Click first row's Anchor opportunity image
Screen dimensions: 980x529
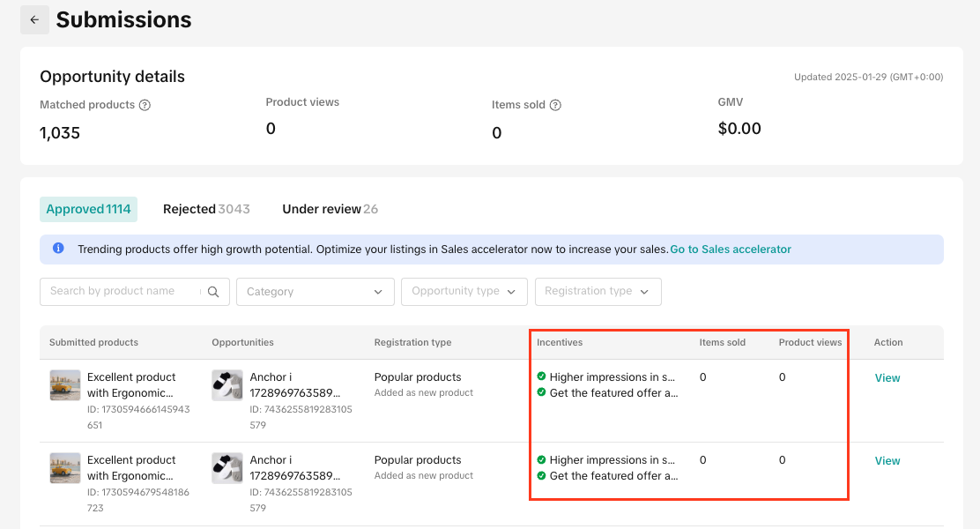pyautogui.click(x=227, y=385)
